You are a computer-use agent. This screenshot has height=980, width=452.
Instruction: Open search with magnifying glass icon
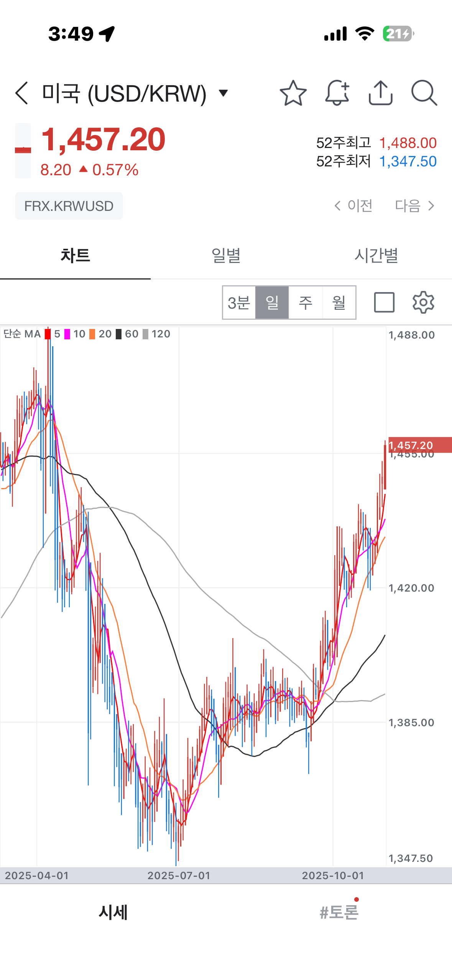tap(424, 93)
